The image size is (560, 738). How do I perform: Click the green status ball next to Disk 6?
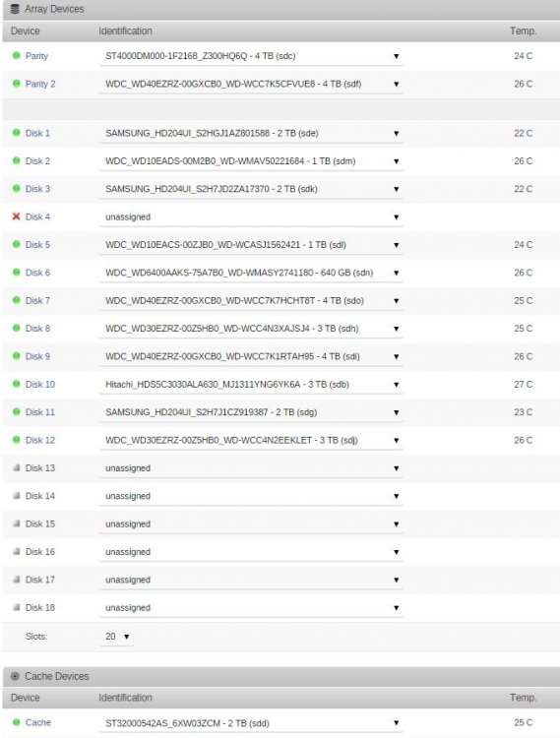[17, 272]
